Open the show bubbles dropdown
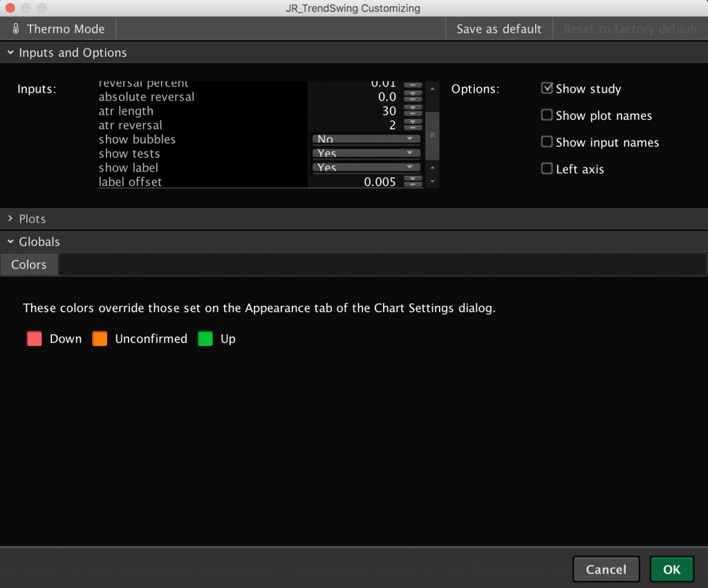Image resolution: width=708 pixels, height=588 pixels. coord(366,140)
